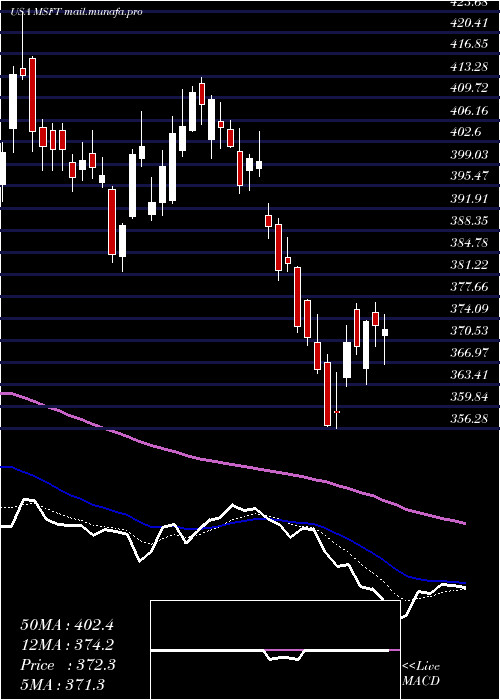Viewport: 500px width, 700px height.
Task: Select the 406.16 price axis label
Action: pyautogui.click(x=469, y=110)
